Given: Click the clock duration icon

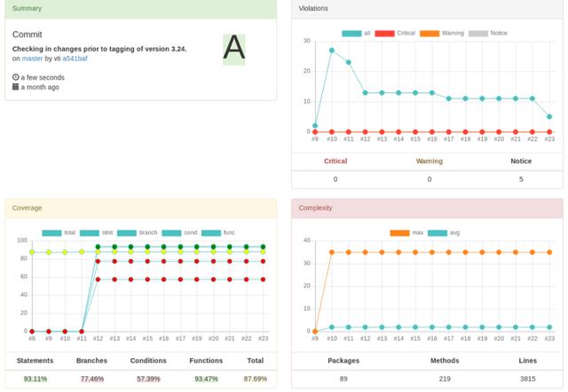Looking at the screenshot, I should pos(16,78).
